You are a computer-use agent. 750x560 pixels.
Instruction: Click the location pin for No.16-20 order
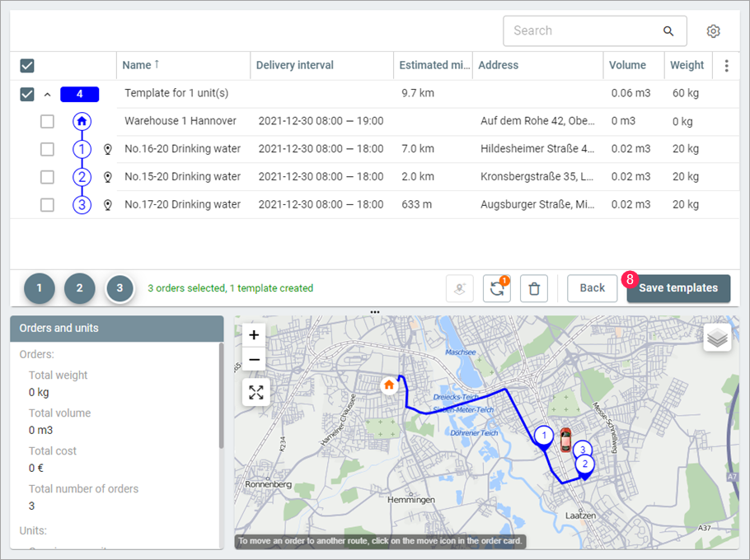point(107,149)
